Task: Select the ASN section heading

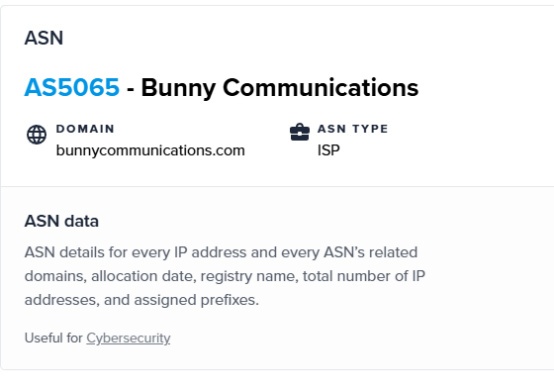Action: pos(44,38)
